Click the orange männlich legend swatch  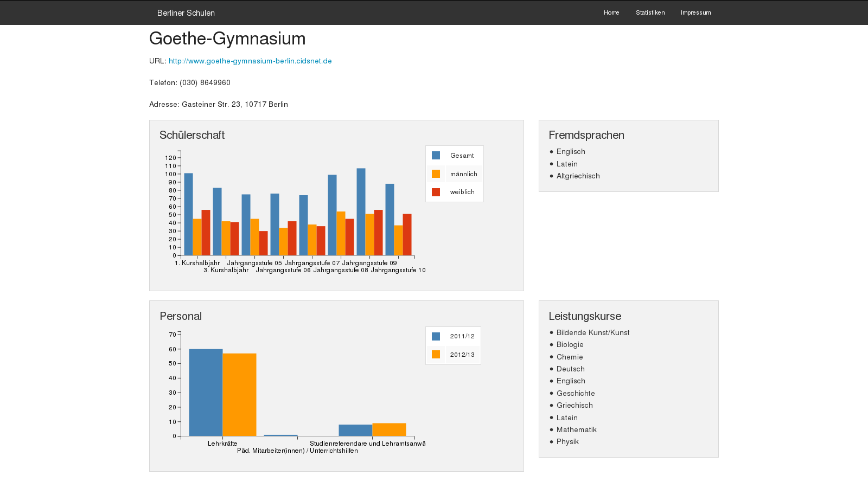(436, 174)
